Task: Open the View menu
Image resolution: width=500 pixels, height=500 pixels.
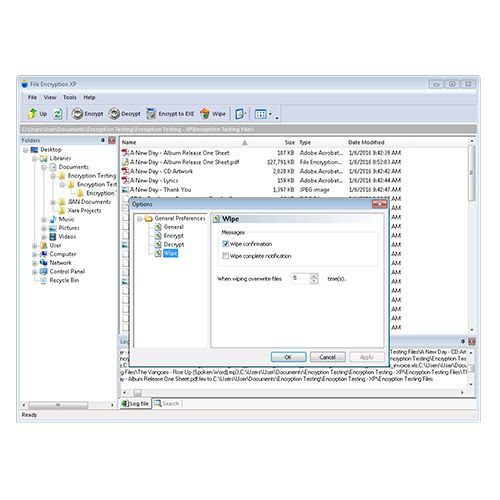Action: point(50,97)
